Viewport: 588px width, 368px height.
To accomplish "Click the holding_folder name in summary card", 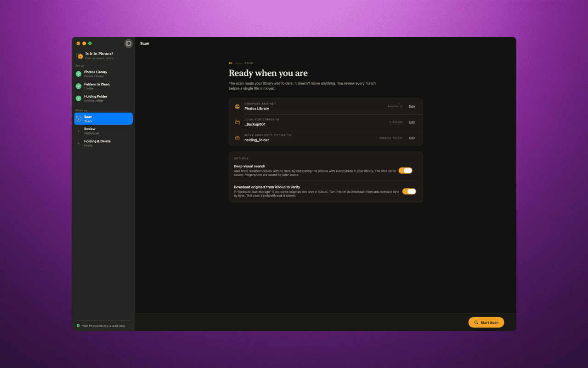I will click(257, 140).
